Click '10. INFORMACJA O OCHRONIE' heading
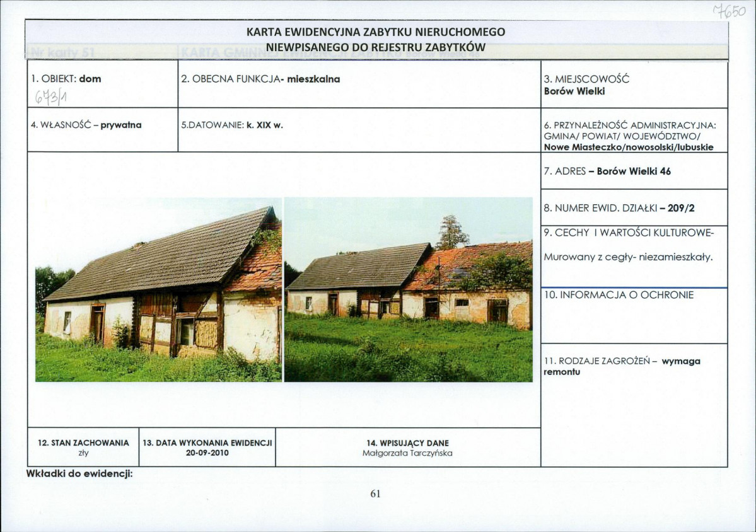Viewport: 756px width, 532px height. [x=619, y=295]
